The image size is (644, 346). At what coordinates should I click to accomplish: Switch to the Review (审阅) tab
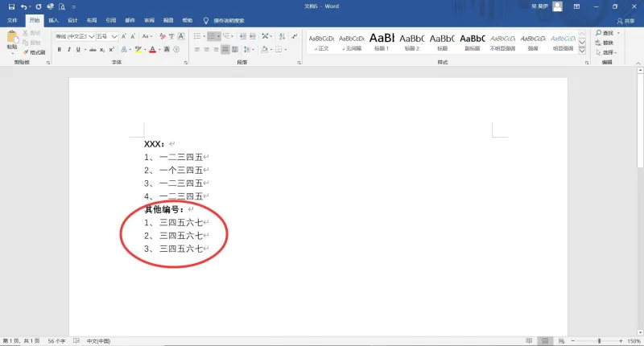[x=149, y=21]
